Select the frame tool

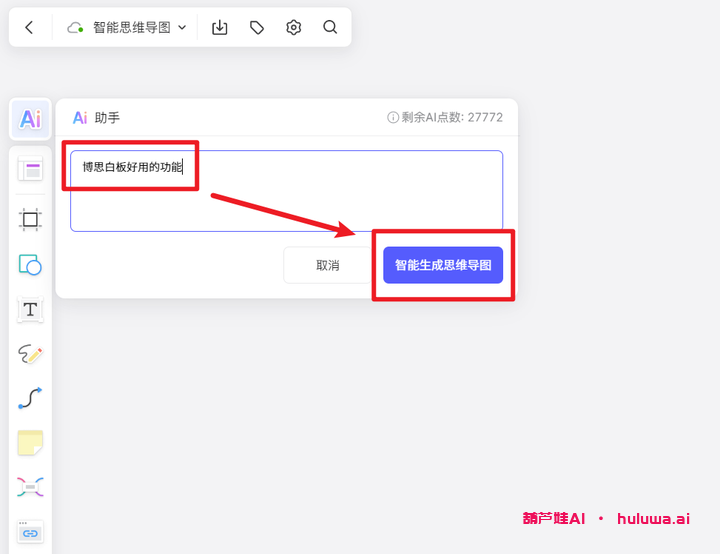pyautogui.click(x=30, y=219)
